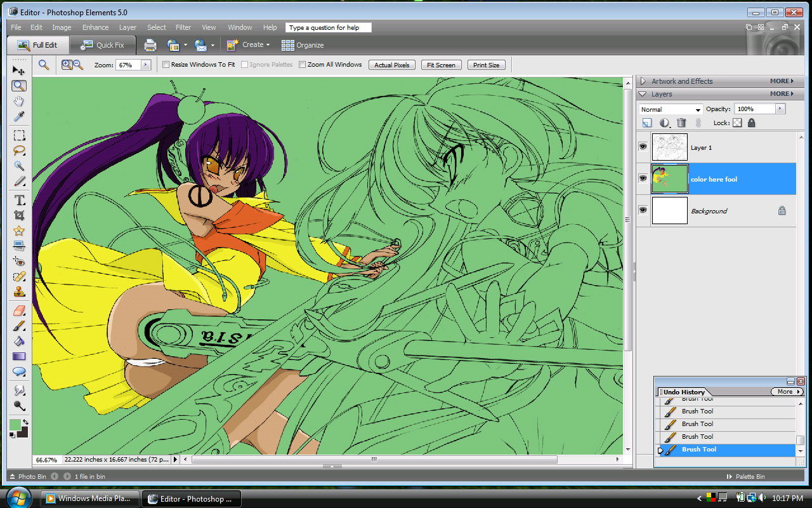
Task: Toggle lock transparent pixels
Action: pos(737,123)
